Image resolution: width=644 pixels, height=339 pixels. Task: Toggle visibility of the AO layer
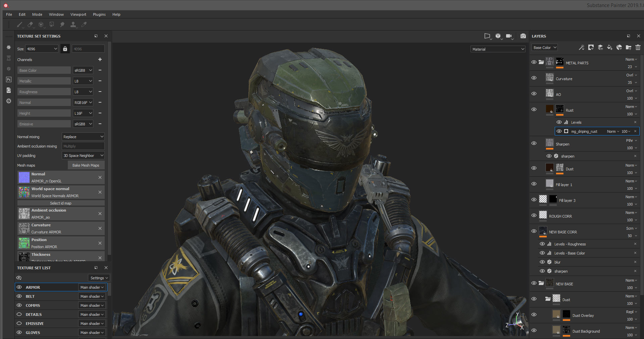coord(534,94)
